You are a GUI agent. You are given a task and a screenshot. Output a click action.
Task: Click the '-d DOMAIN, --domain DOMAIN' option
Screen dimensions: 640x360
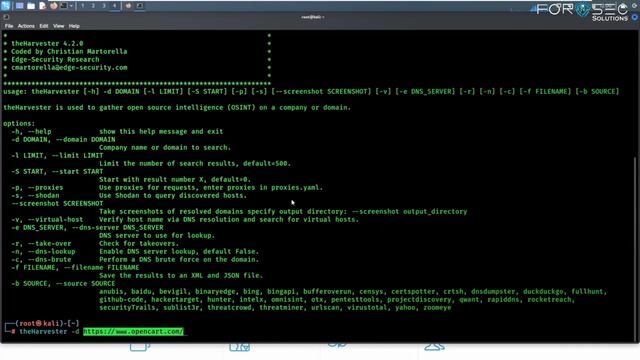tap(63, 140)
